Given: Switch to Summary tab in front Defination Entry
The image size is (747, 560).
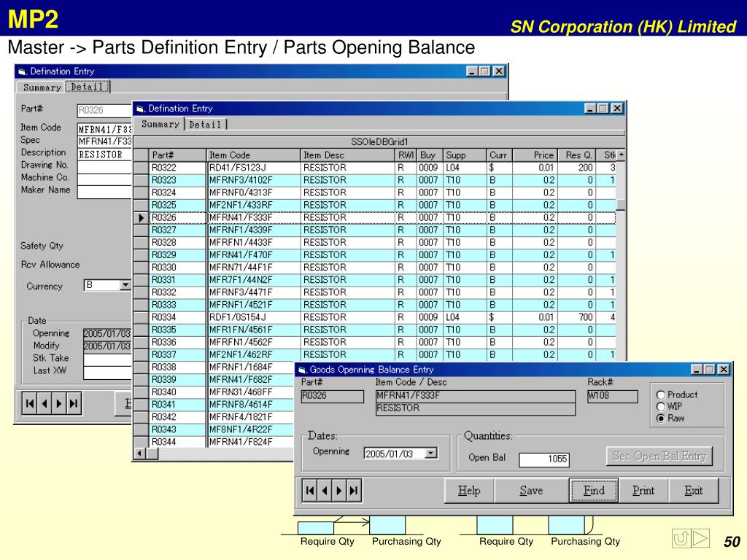Looking at the screenshot, I should pos(160,124).
